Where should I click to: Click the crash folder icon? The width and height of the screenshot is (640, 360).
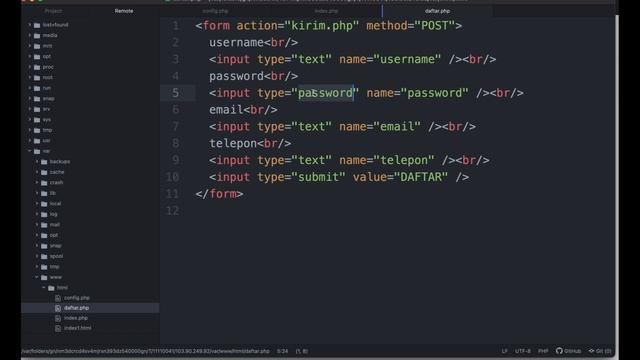[44, 183]
